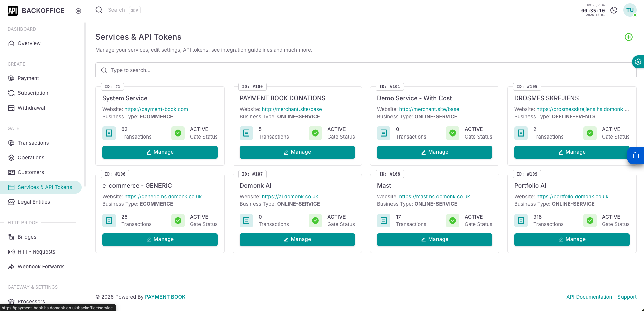The width and height of the screenshot is (644, 311).
Task: Visit https://portfolio.domonk.co.uk link
Action: (x=572, y=197)
